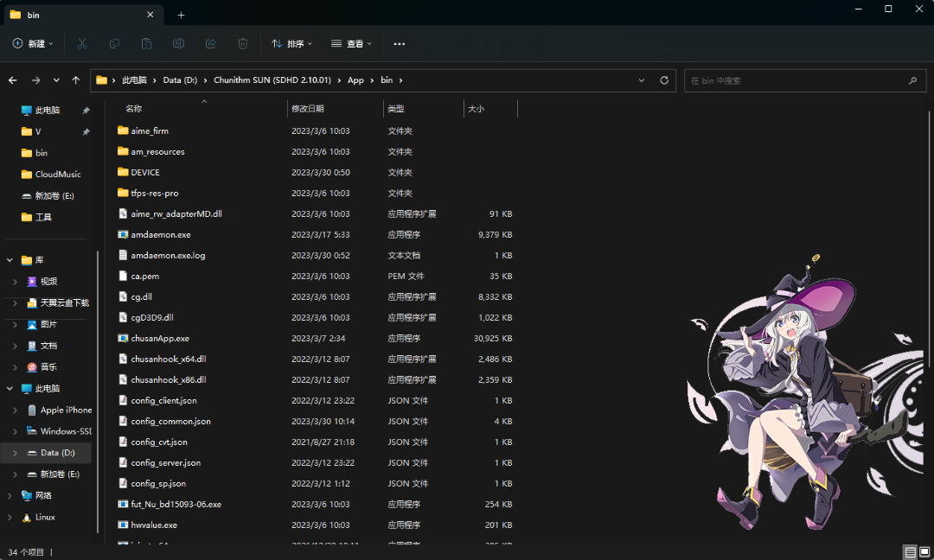Switch to details list view in status bar

(911, 551)
